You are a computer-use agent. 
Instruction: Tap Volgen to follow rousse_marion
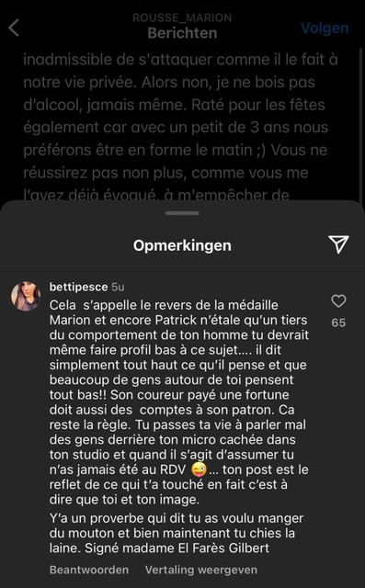pyautogui.click(x=325, y=28)
